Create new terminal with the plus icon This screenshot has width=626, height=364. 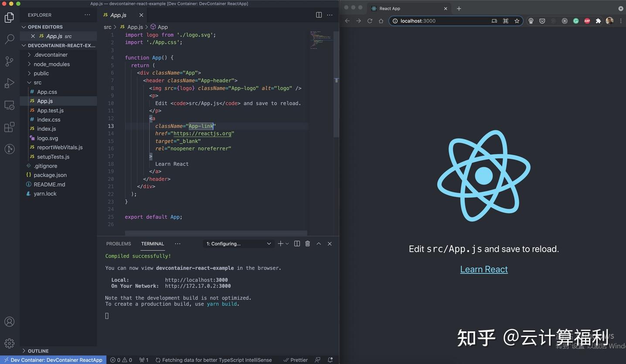point(279,243)
